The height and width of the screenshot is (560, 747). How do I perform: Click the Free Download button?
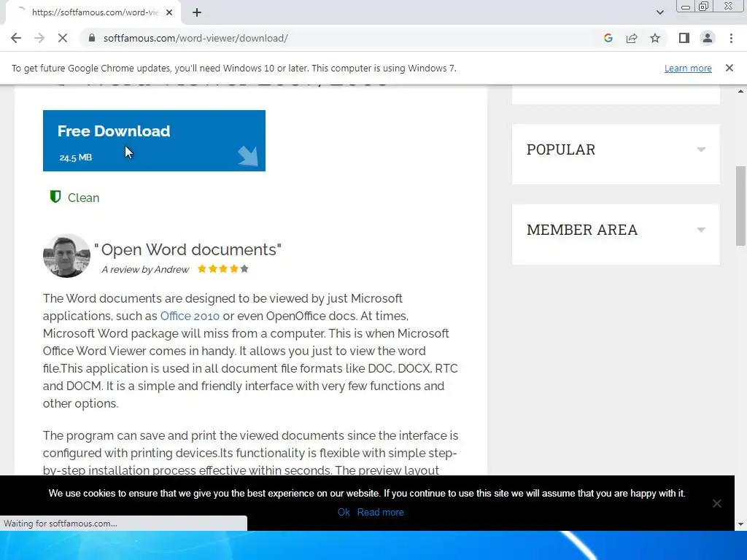click(154, 141)
